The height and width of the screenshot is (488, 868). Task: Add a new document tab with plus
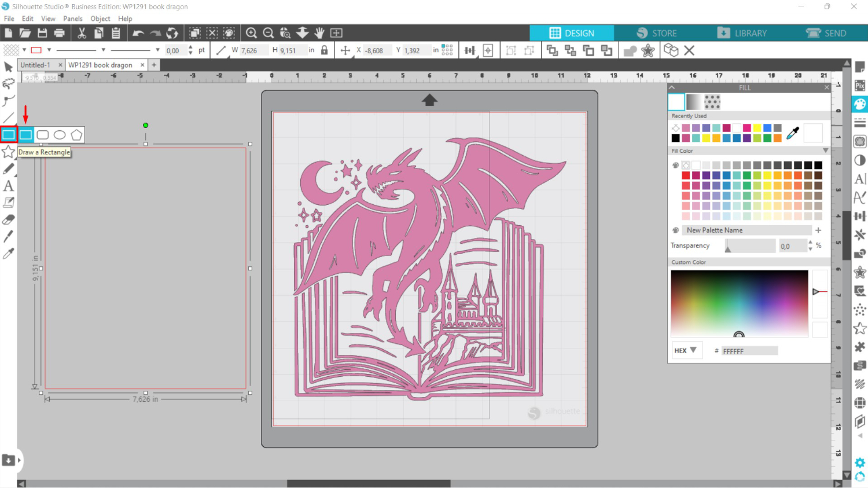pos(154,65)
